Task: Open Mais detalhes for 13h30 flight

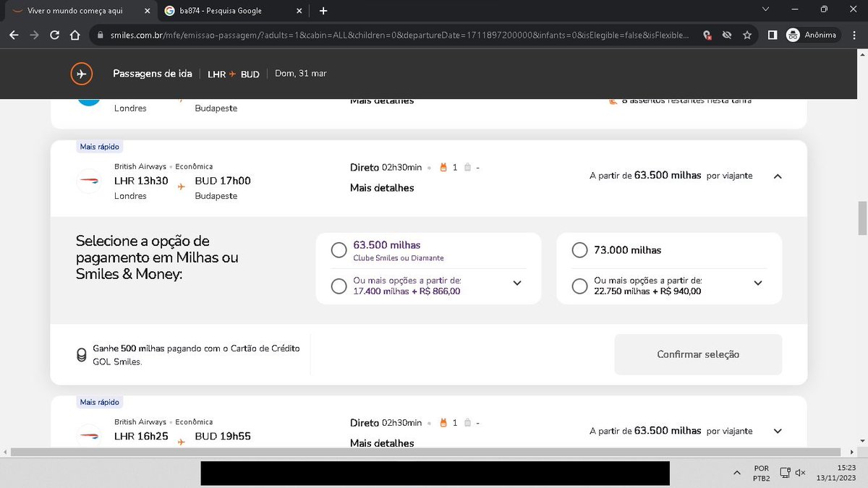Action: tap(382, 188)
